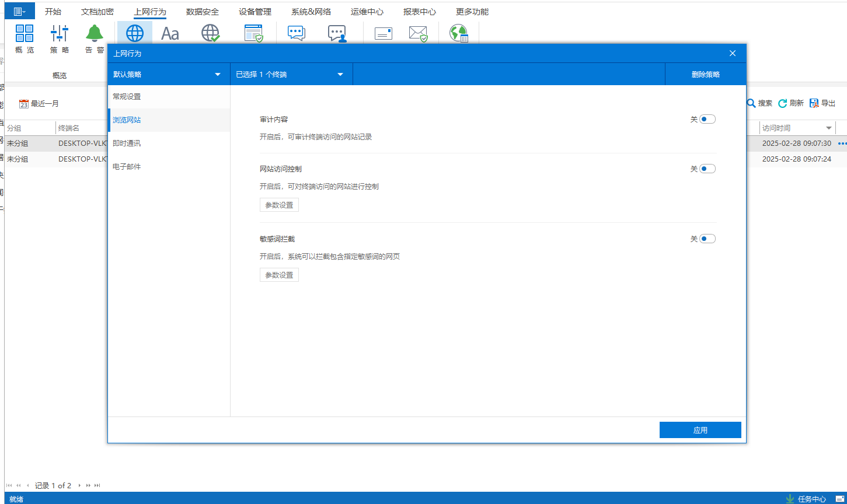Click 参数设置 under 网站访问控制
This screenshot has height=504, width=847.
(x=279, y=205)
